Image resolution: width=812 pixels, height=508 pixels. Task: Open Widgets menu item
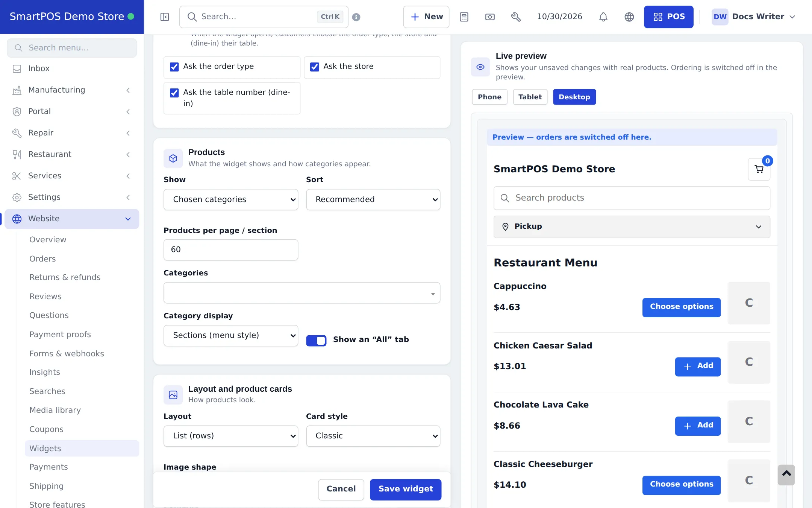point(82,449)
